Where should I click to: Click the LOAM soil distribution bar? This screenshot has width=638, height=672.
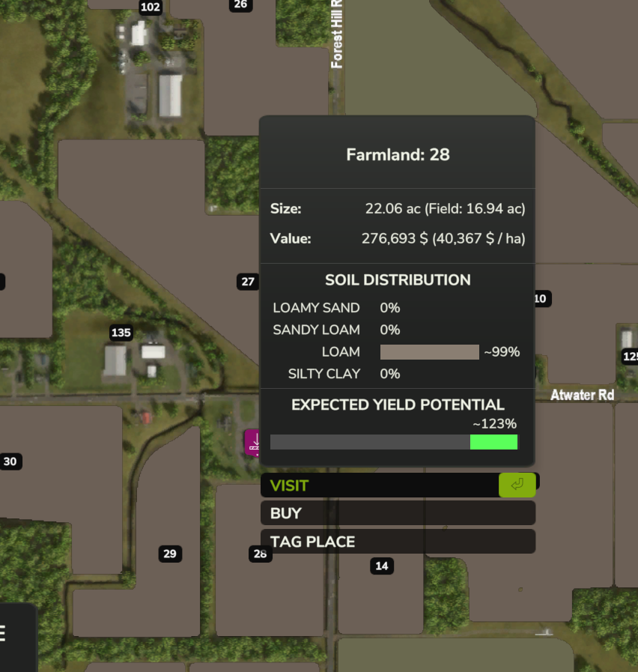point(430,352)
